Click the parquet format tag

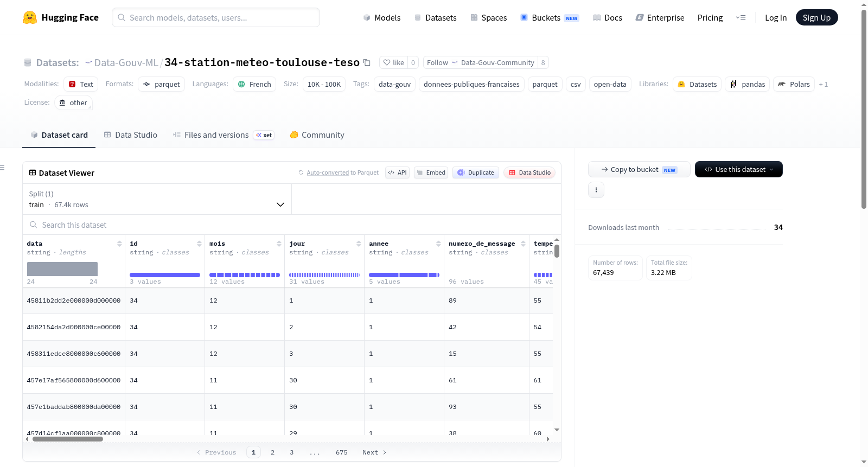tap(161, 84)
